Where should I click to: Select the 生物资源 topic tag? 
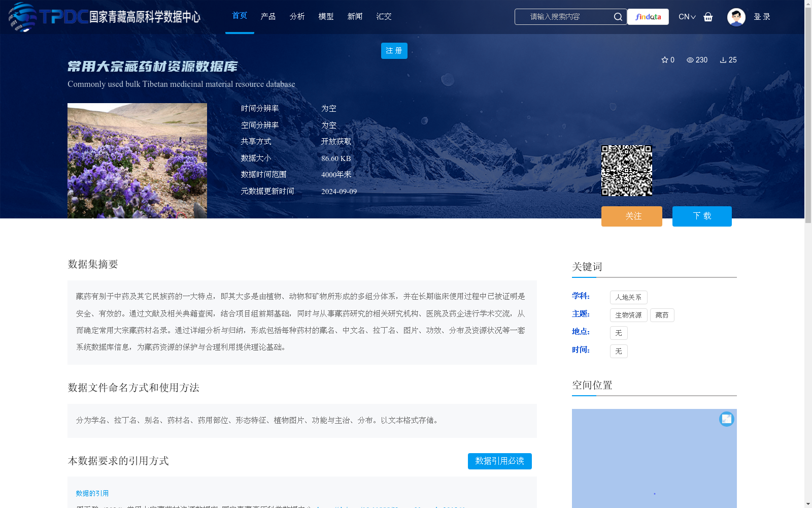pos(628,315)
